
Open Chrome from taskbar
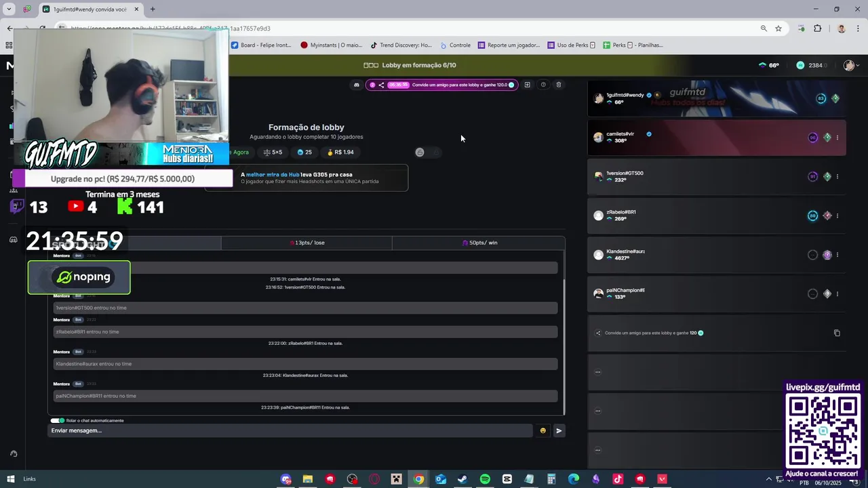(418, 479)
